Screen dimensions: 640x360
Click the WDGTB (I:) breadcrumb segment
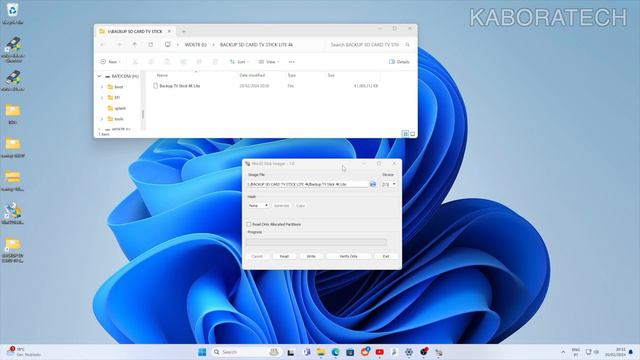pyautogui.click(x=196, y=44)
